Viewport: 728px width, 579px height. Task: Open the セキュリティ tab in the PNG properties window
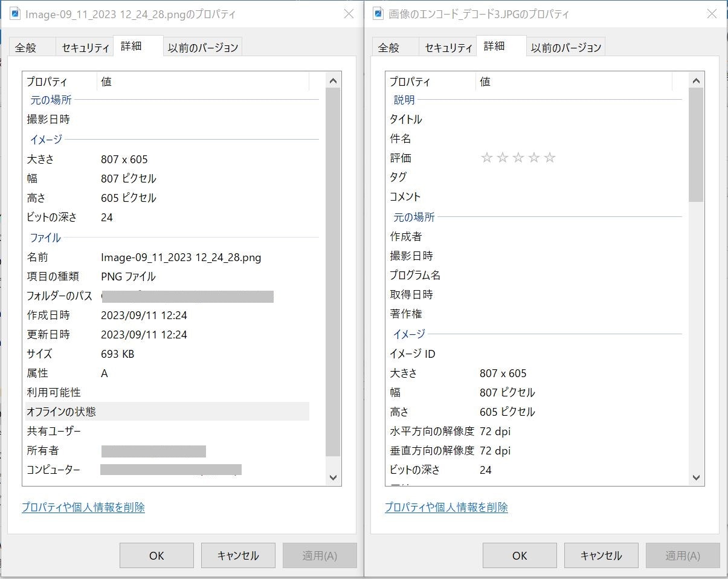pyautogui.click(x=86, y=48)
